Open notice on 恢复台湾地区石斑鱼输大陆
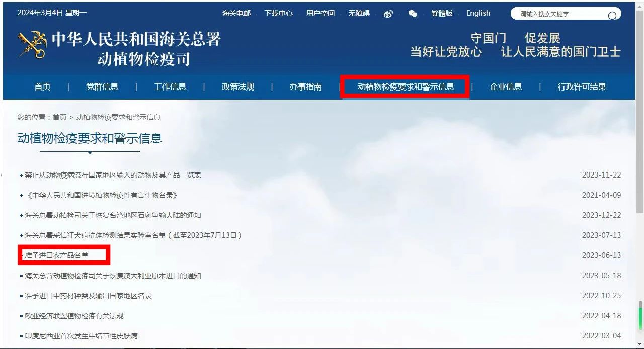The width and height of the screenshot is (644, 349). click(x=113, y=215)
